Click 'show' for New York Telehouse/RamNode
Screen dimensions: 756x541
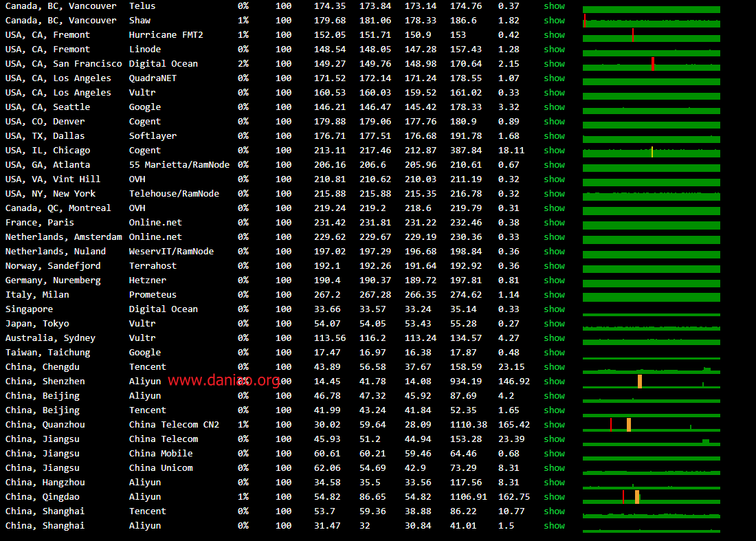click(x=554, y=193)
